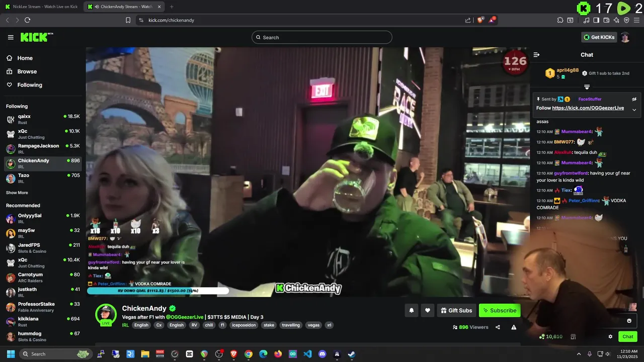The height and width of the screenshot is (362, 644).
Task: Open JaredFPS Slots & Casino channel
Action: [43, 248]
